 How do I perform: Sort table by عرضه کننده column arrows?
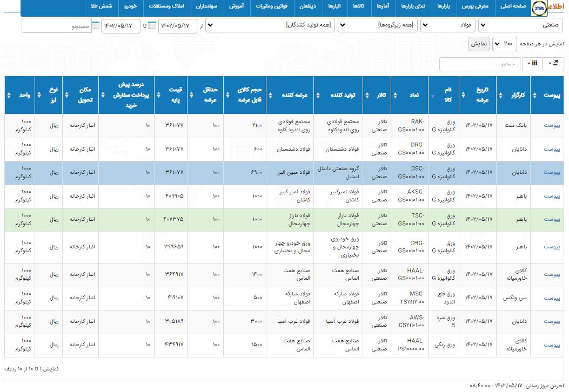[x=270, y=96]
